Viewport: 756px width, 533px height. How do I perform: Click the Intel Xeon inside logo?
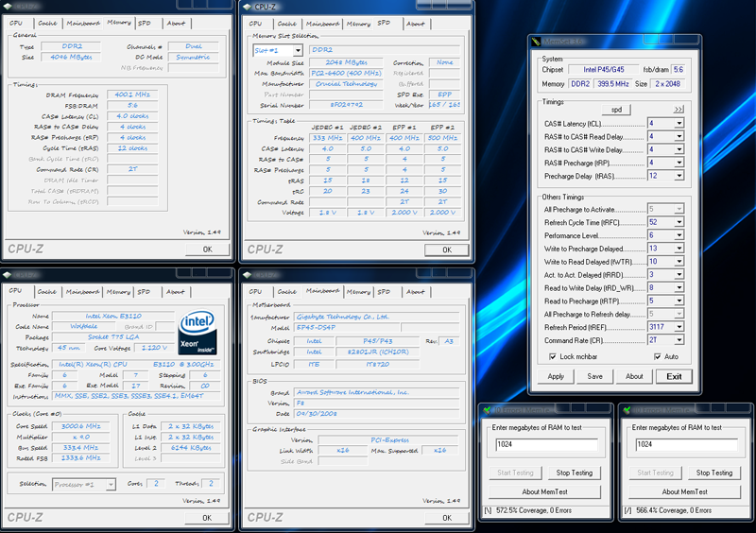[198, 333]
